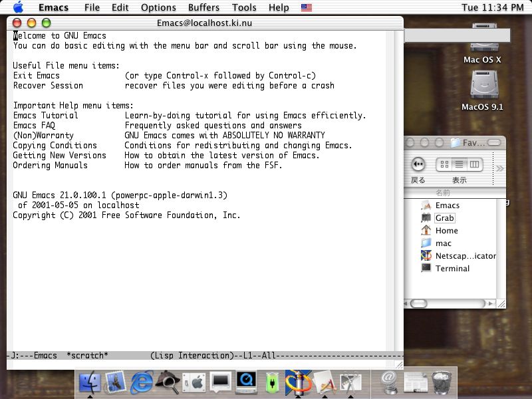This screenshot has height=399, width=532.
Task: Click the "Getting New Versions" text
Action: [59, 156]
